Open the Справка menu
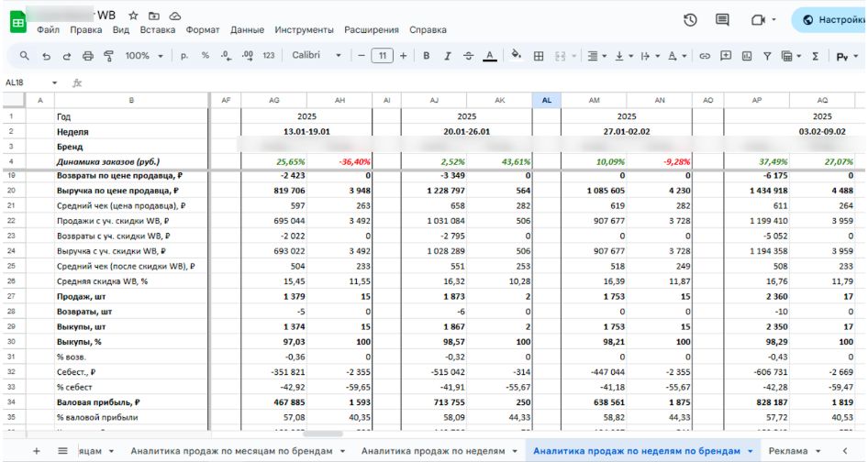 click(x=428, y=30)
